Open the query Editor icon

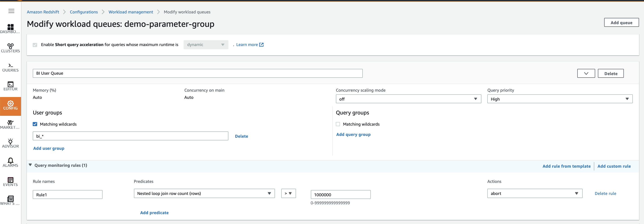pos(11,85)
